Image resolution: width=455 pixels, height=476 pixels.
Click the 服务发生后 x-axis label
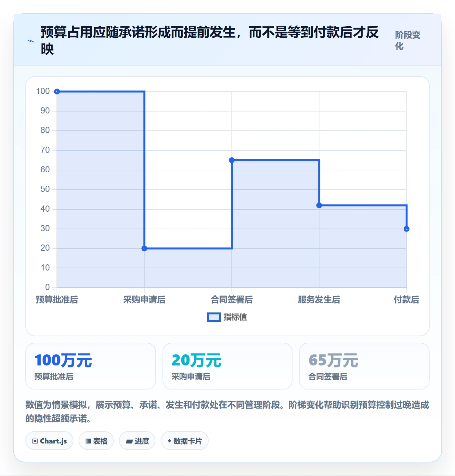[319, 300]
